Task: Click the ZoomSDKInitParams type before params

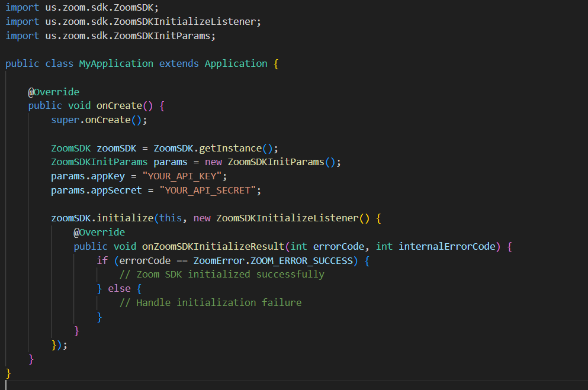Action: [99, 162]
